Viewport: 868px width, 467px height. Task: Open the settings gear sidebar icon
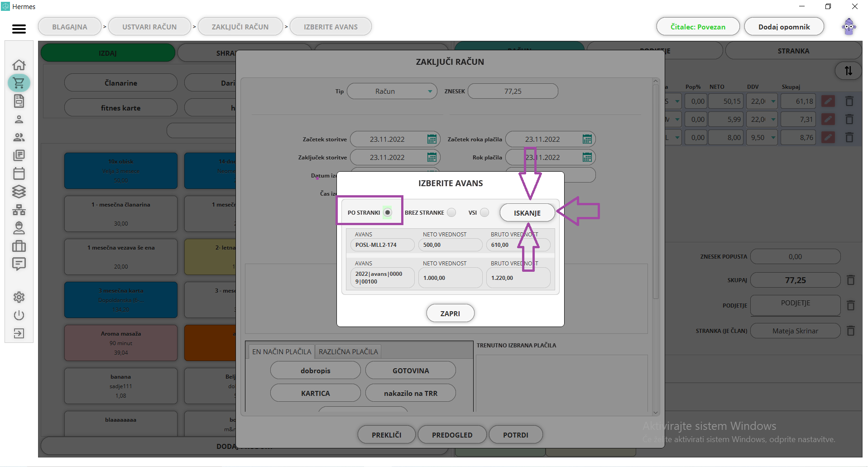coord(19,297)
